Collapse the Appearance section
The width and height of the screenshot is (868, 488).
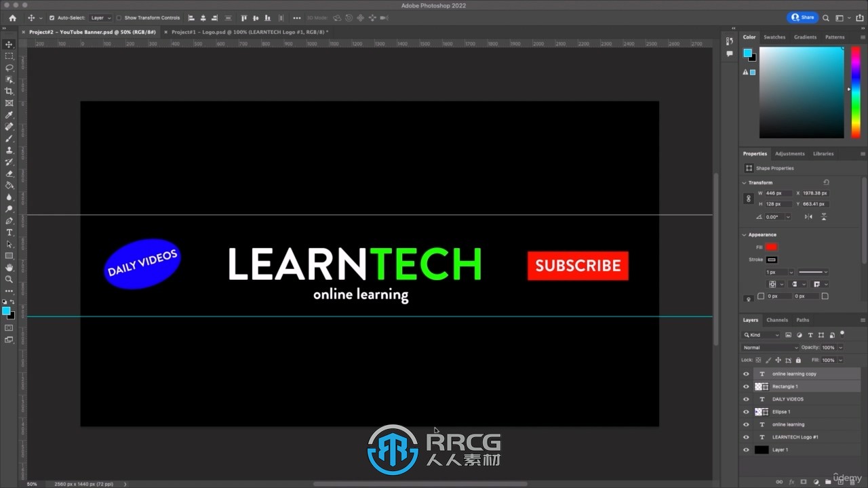(x=745, y=235)
